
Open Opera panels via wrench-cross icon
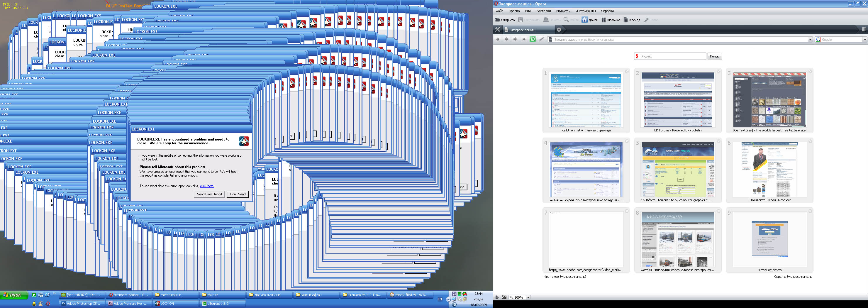pos(497,30)
